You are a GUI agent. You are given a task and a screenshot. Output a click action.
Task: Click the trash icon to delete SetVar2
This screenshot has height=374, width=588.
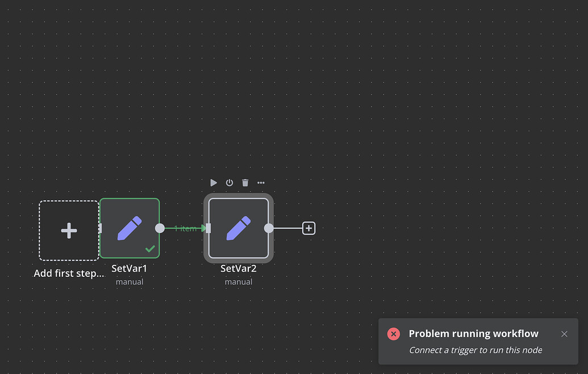[245, 182]
